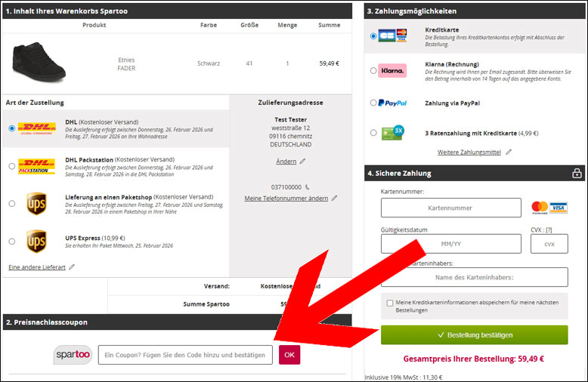Click the 3X installment card icon
This screenshot has height=382, width=588.
392,133
